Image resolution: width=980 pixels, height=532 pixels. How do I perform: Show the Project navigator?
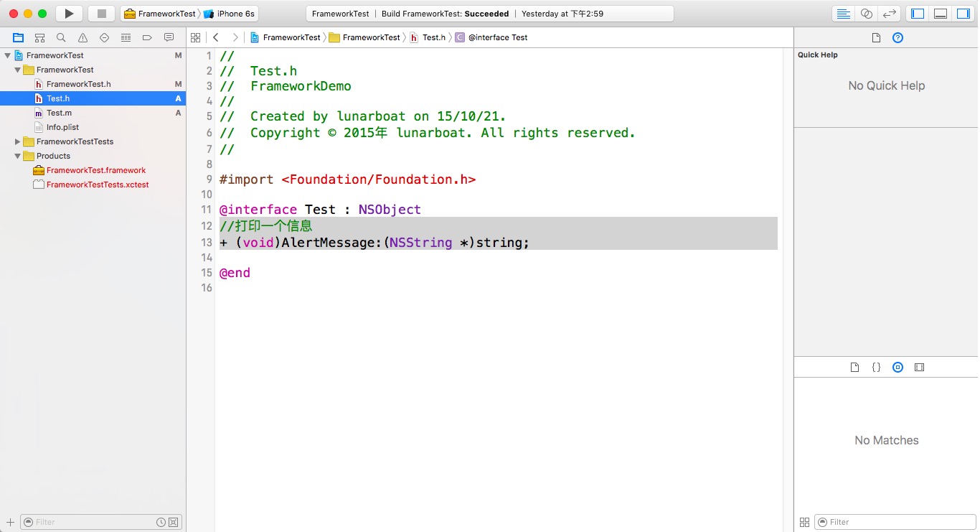(18, 37)
